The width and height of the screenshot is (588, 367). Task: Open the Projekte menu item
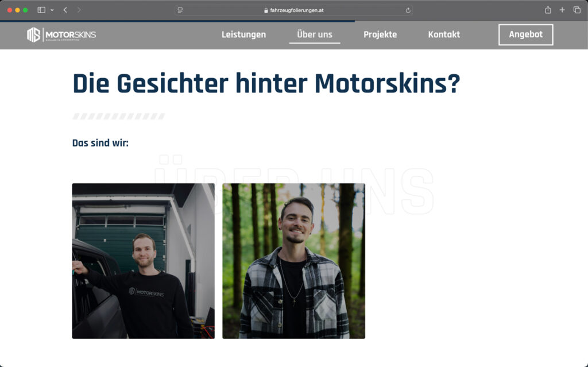click(x=380, y=34)
